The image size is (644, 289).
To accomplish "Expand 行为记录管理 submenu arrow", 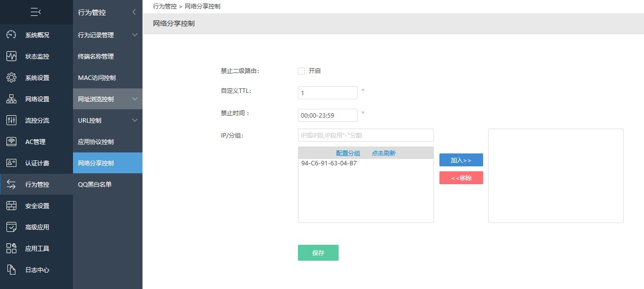I will 135,35.
